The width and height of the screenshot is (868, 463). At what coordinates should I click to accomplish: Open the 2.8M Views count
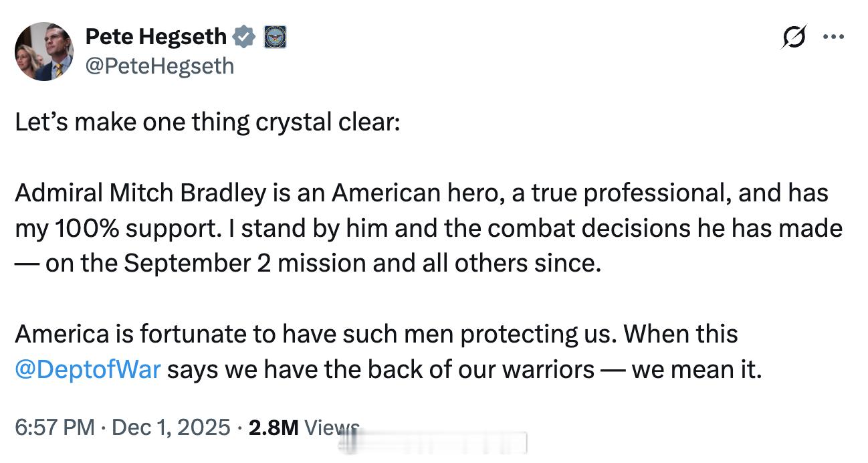tap(304, 427)
